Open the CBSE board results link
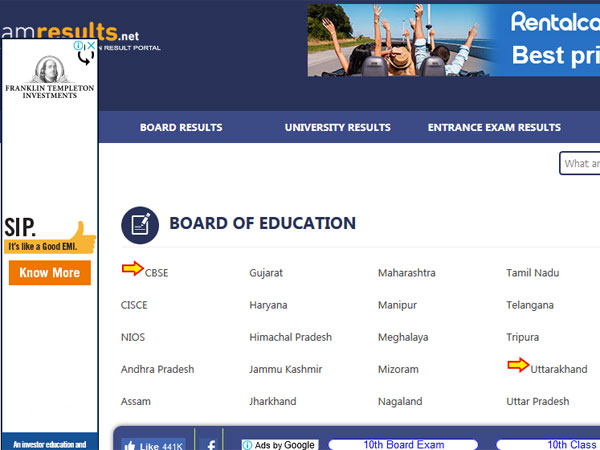 pos(157,273)
